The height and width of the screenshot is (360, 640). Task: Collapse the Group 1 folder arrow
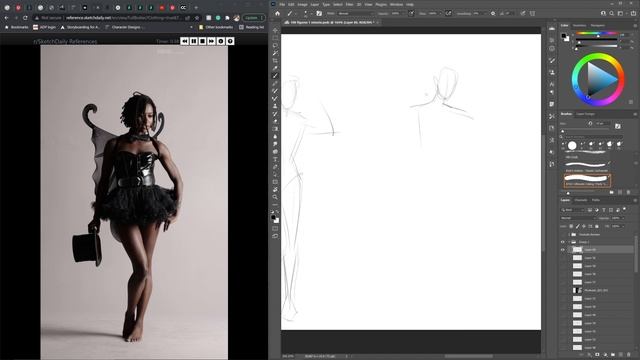coord(569,242)
